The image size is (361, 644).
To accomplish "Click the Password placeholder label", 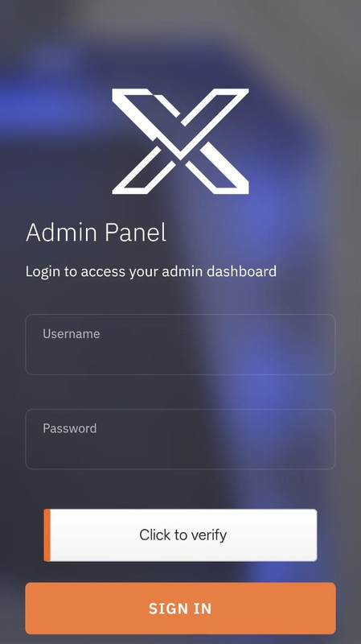I will (70, 428).
